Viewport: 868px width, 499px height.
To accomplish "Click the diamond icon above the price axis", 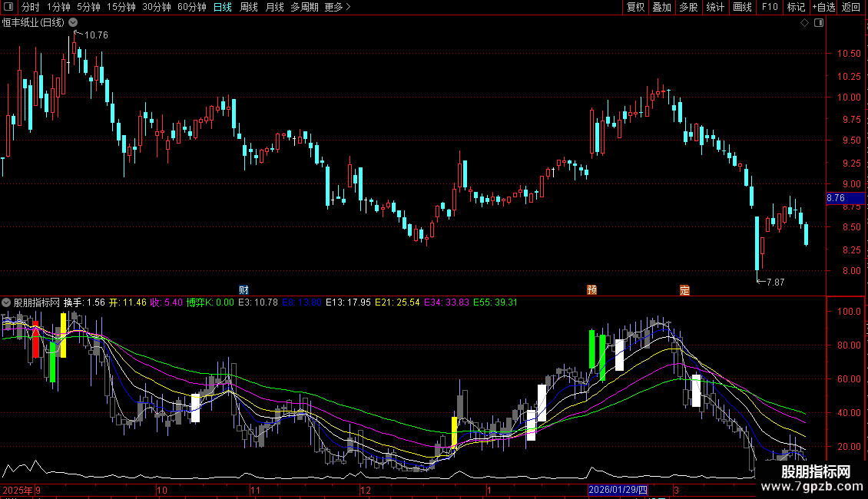I will tap(805, 23).
